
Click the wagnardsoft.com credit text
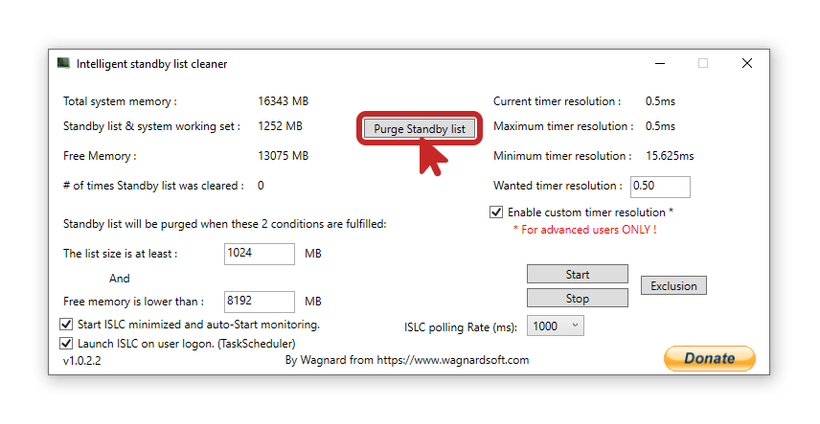(x=407, y=360)
